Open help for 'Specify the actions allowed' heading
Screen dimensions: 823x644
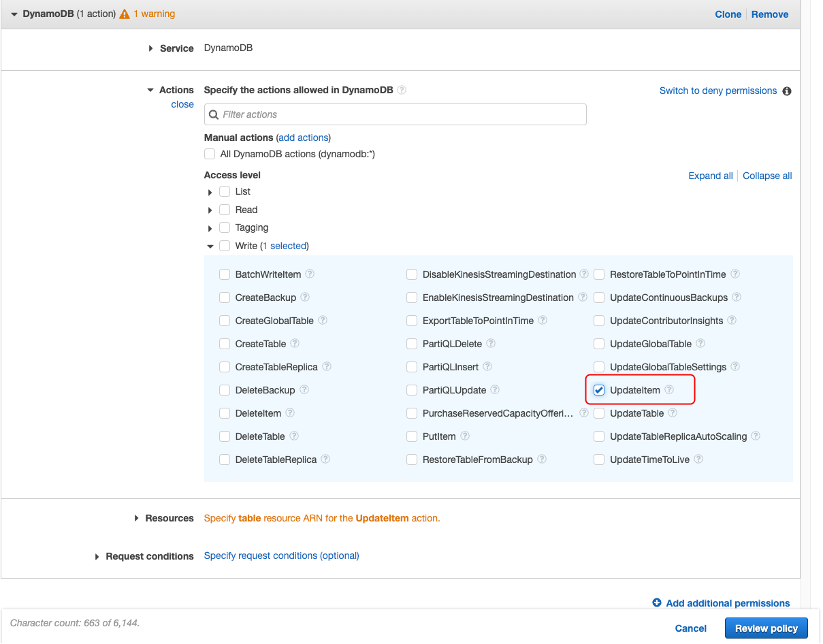click(402, 90)
